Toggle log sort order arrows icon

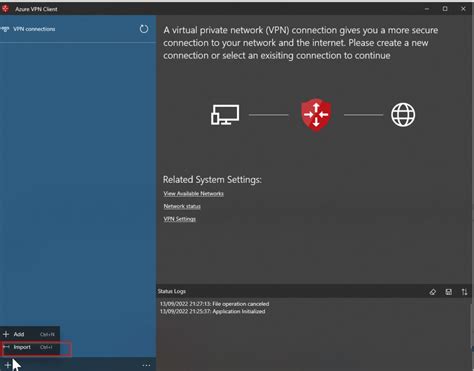pyautogui.click(x=464, y=292)
